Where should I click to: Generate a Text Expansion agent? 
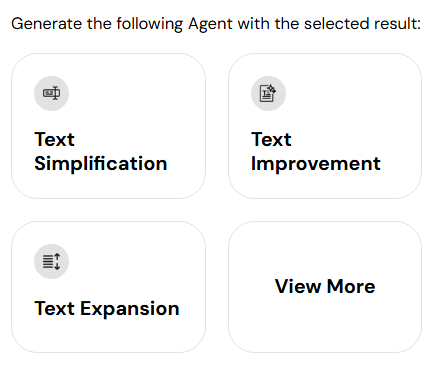click(108, 287)
